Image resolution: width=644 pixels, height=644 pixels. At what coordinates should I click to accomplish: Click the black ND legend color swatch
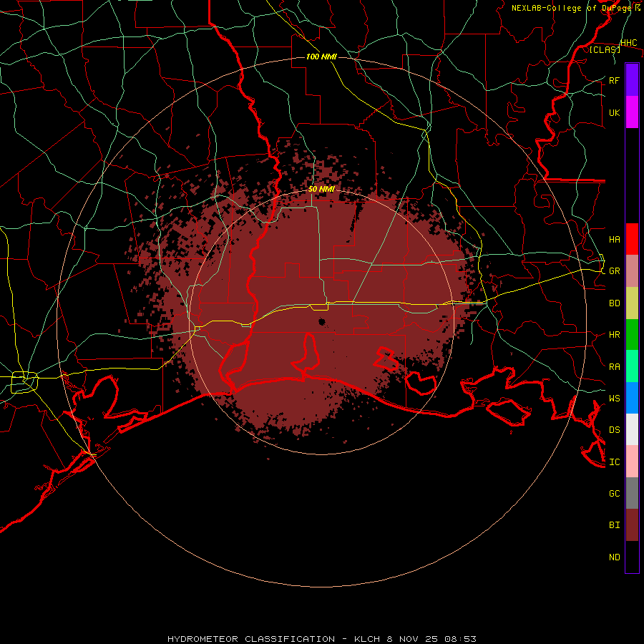pyautogui.click(x=632, y=557)
